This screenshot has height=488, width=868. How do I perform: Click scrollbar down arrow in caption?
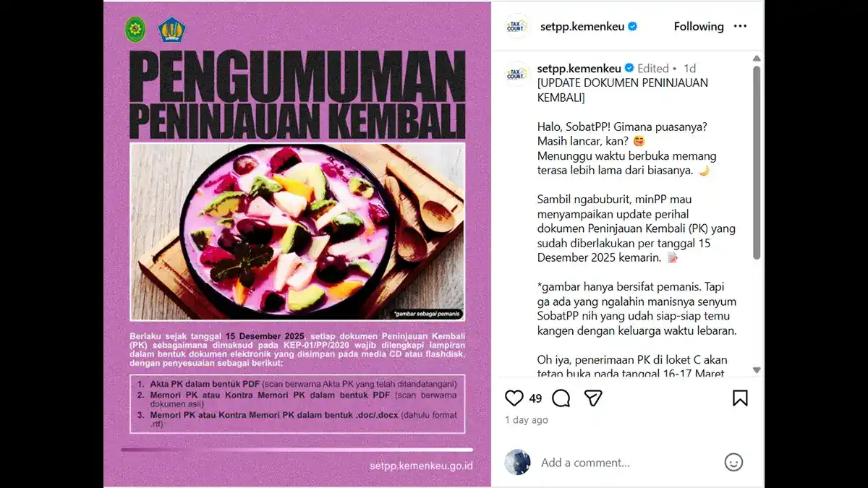[x=757, y=370]
